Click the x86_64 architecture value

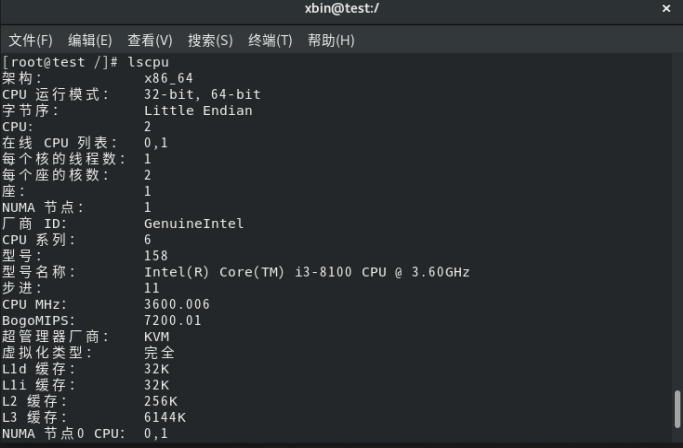point(169,78)
